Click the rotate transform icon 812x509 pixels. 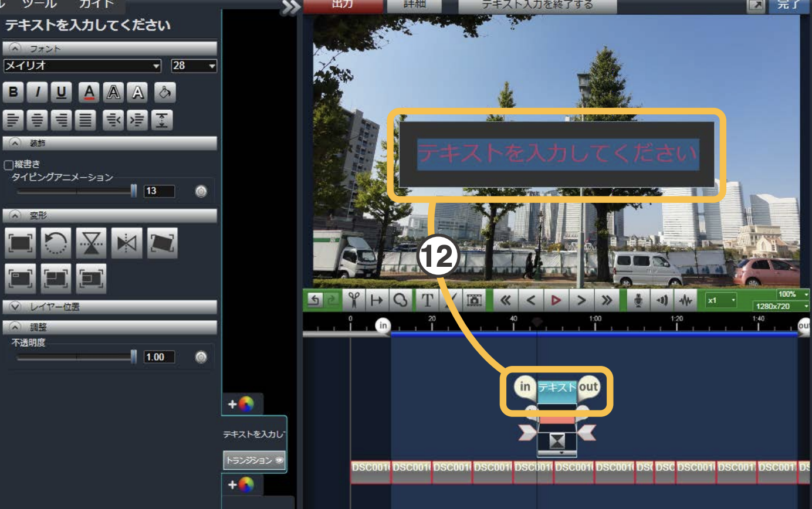click(56, 243)
